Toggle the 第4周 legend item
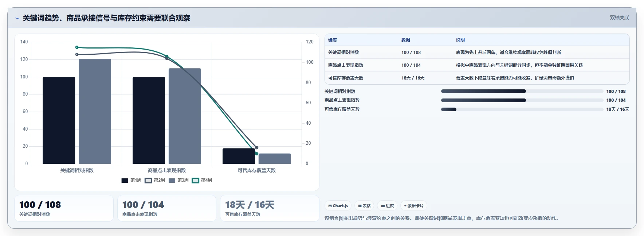 (x=202, y=180)
